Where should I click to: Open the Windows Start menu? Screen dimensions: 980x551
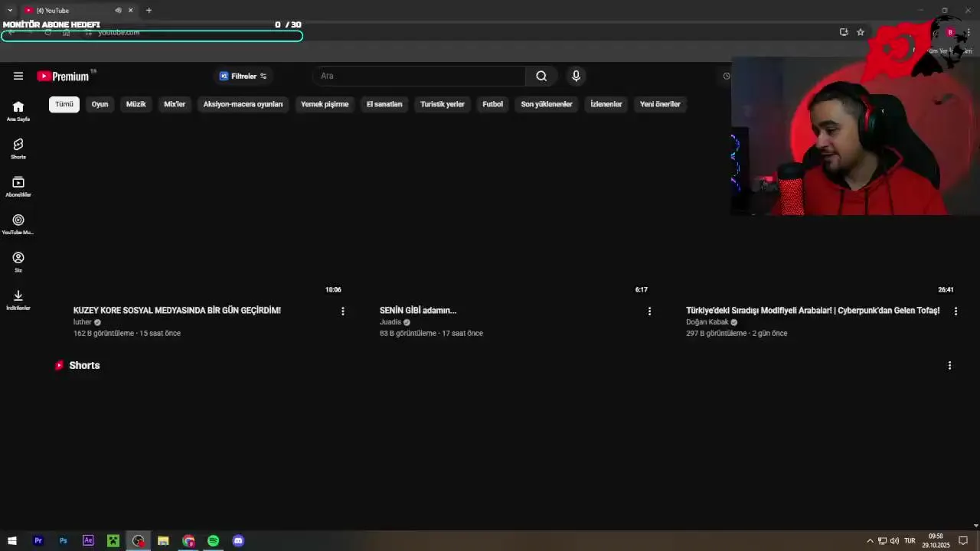12,541
